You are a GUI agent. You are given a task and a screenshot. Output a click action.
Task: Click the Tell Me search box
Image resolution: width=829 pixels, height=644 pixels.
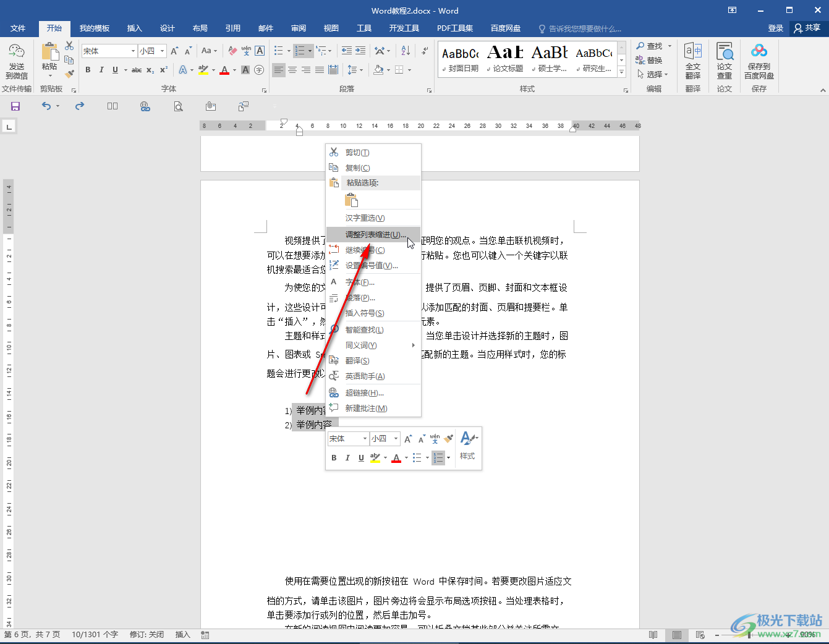coord(581,28)
